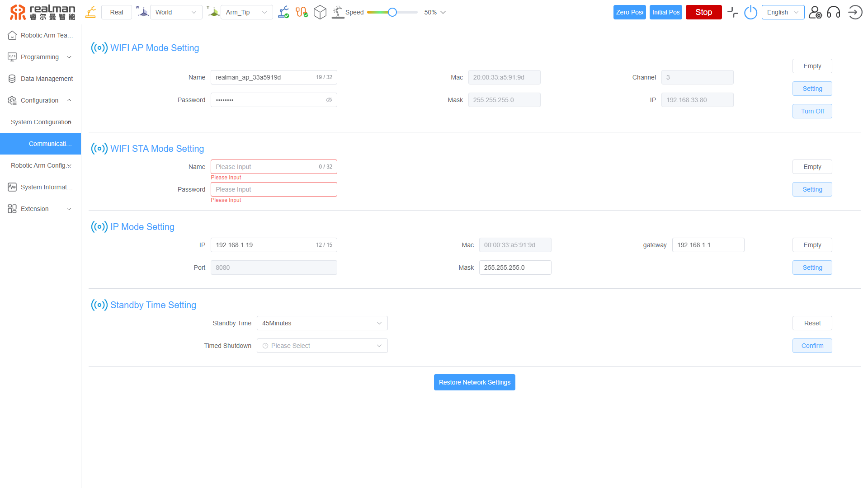The width and height of the screenshot is (868, 488).
Task: Turn Off the WIFI AP mode
Action: [812, 111]
